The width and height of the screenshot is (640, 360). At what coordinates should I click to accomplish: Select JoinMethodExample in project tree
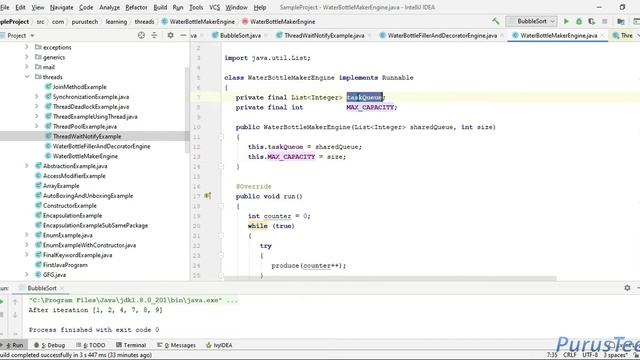coord(79,87)
